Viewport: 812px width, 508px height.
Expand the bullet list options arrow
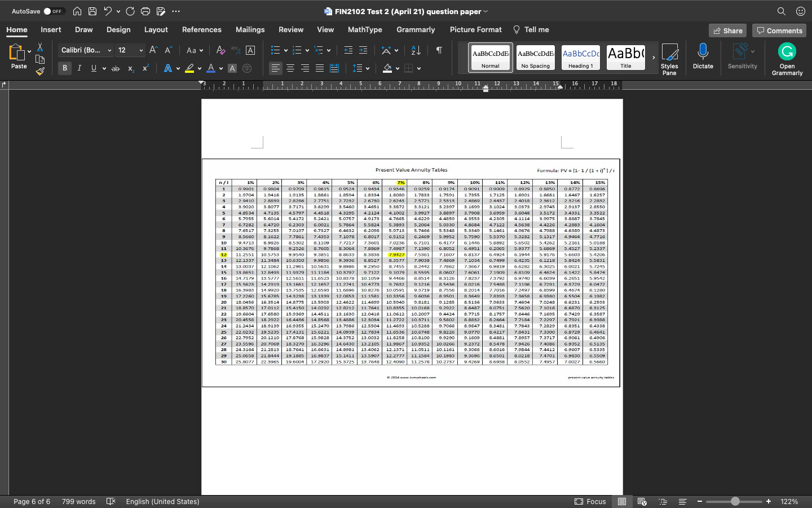pyautogui.click(x=286, y=50)
